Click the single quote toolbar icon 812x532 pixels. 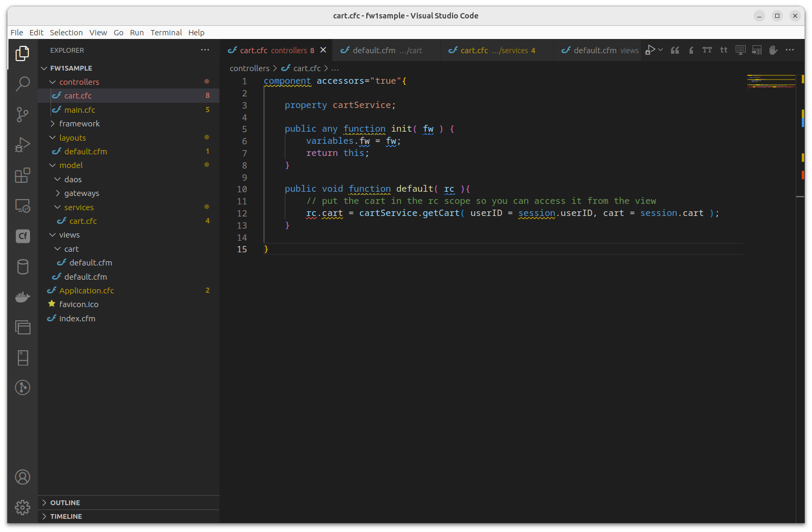[691, 50]
